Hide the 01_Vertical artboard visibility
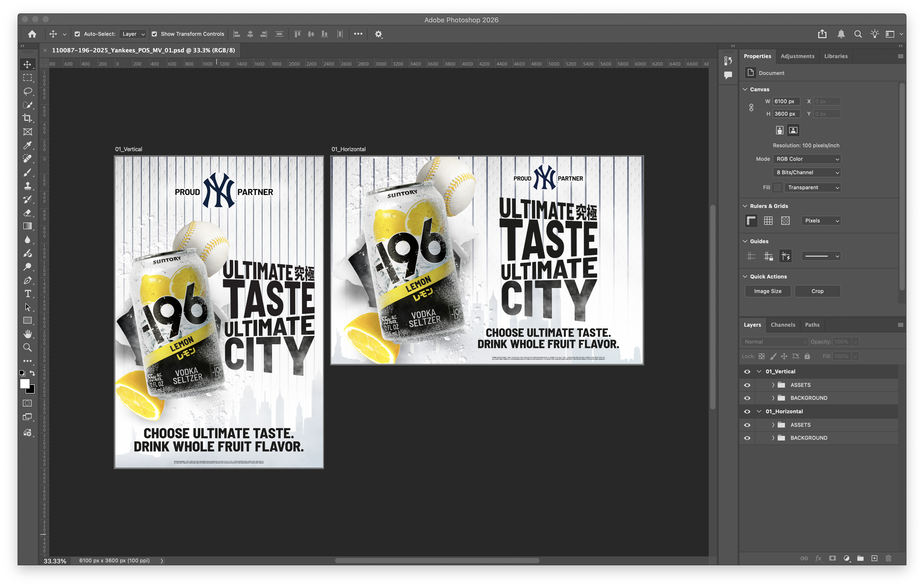Image resolution: width=924 pixels, height=587 pixels. [x=747, y=372]
